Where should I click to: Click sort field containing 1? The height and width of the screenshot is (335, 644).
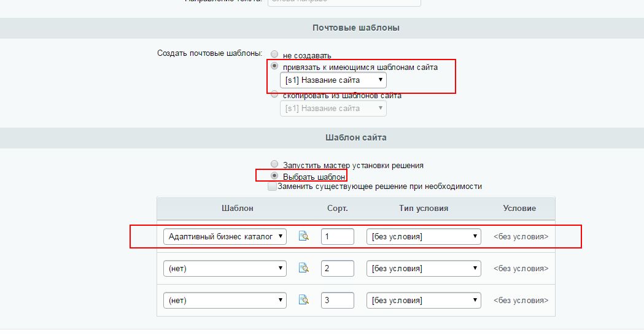point(337,236)
